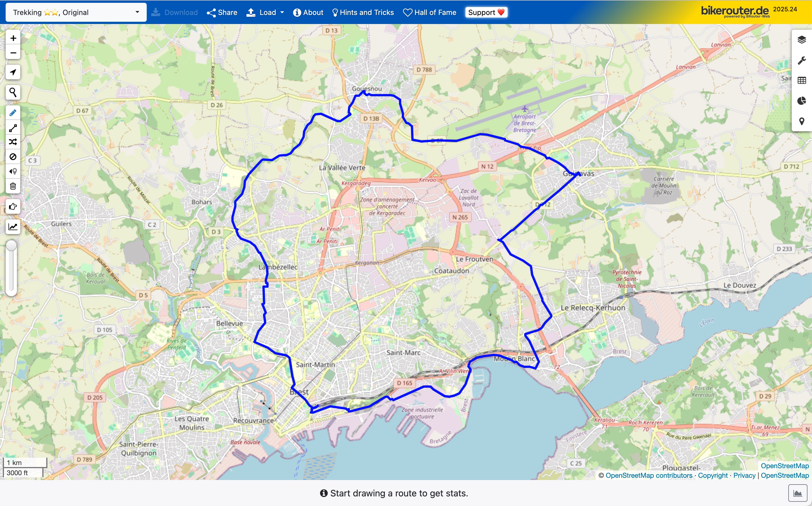Open the OpenStreetMap contributors link

[x=649, y=476]
